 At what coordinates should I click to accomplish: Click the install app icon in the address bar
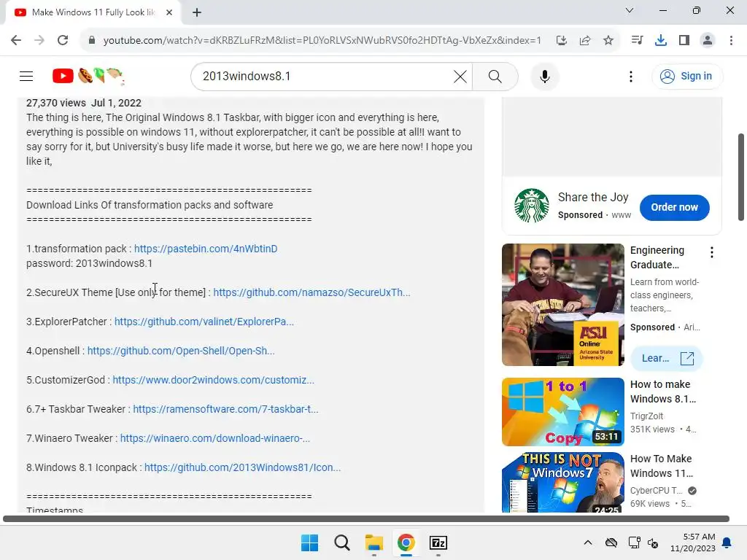click(562, 40)
